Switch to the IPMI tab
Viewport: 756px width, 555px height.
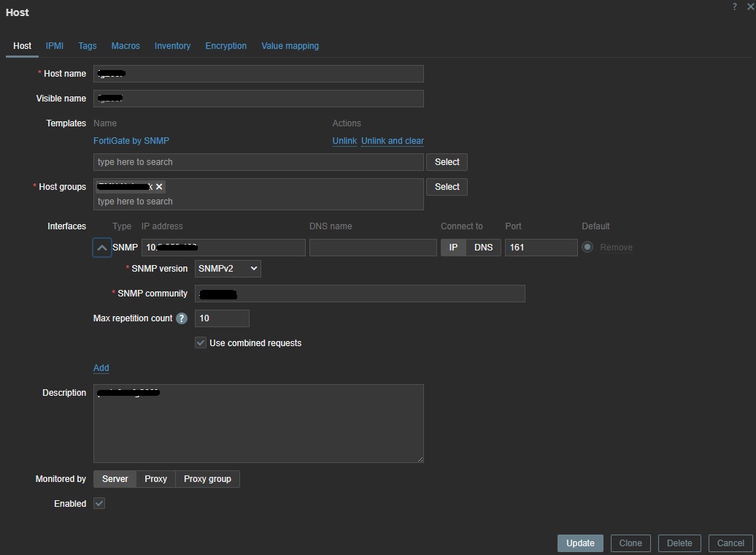(55, 46)
